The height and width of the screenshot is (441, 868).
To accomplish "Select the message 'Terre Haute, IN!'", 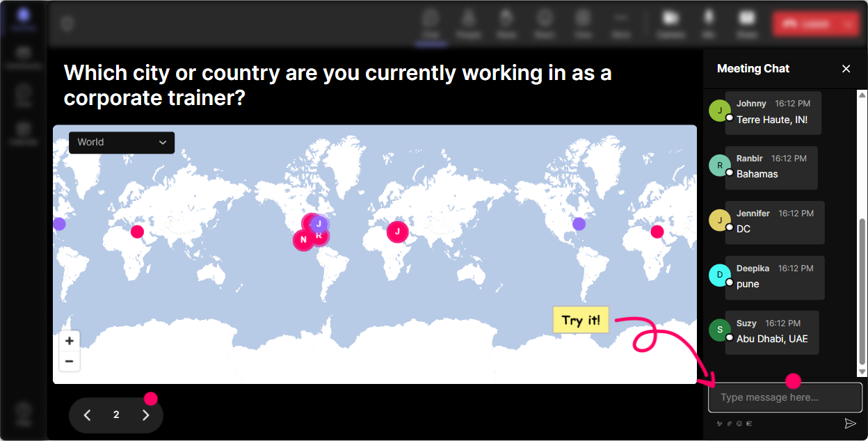I will click(x=772, y=120).
